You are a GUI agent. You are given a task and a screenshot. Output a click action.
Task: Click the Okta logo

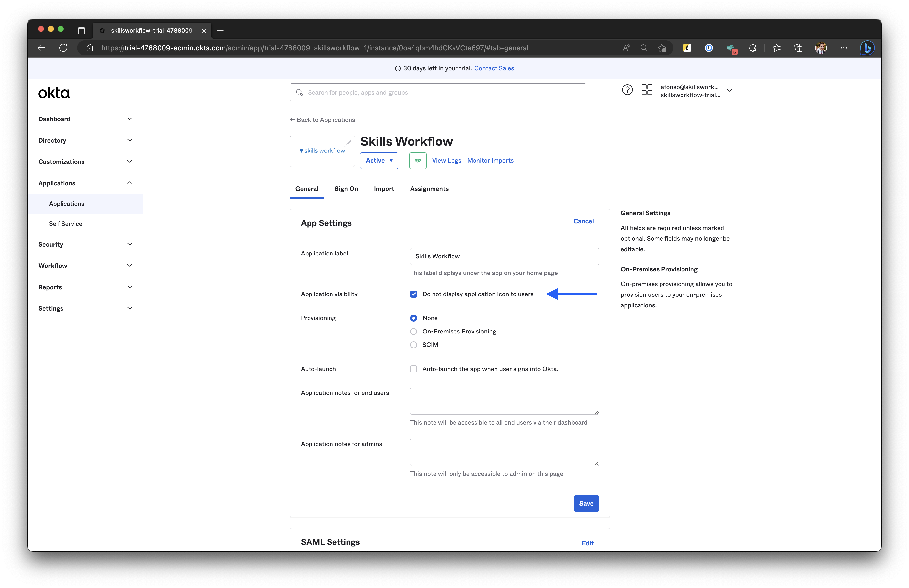pos(54,93)
